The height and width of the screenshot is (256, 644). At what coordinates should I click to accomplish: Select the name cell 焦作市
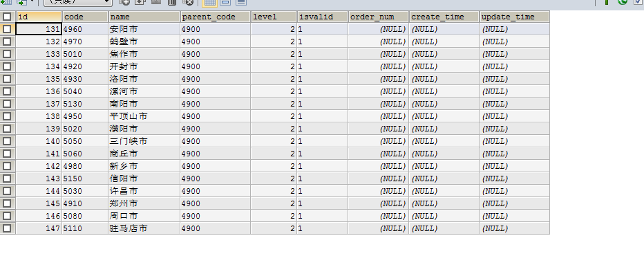click(144, 54)
